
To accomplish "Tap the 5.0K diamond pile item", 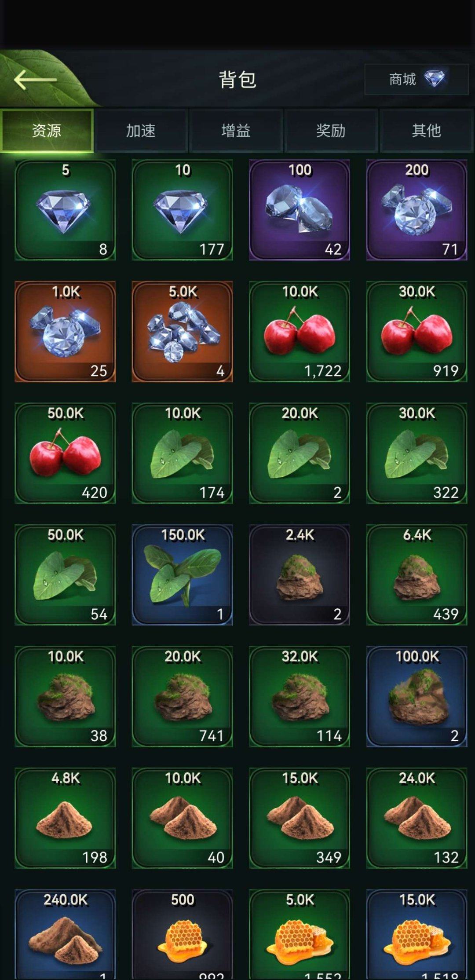I will (x=182, y=332).
